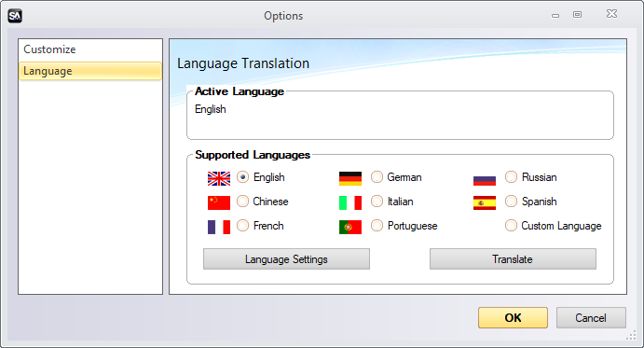Click the United Kingdom flag icon

coord(218,178)
